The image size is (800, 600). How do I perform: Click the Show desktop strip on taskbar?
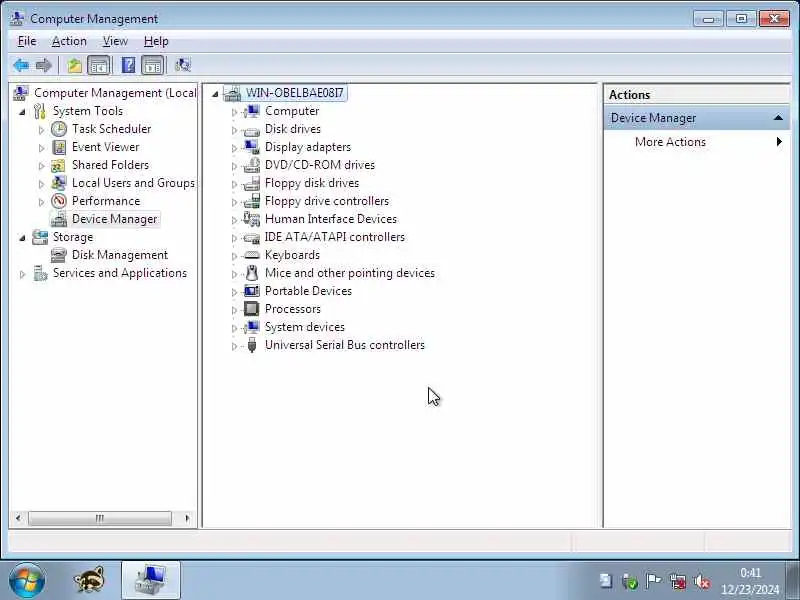coord(793,581)
